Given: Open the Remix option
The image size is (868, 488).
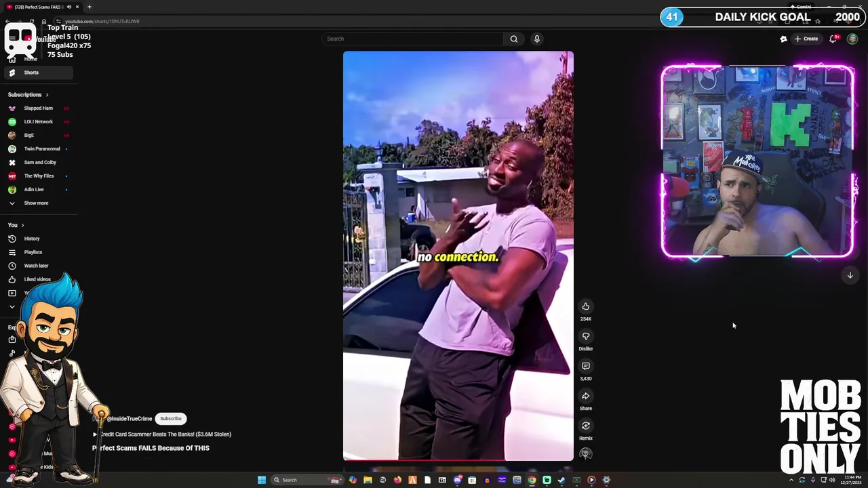Looking at the screenshot, I should (586, 426).
